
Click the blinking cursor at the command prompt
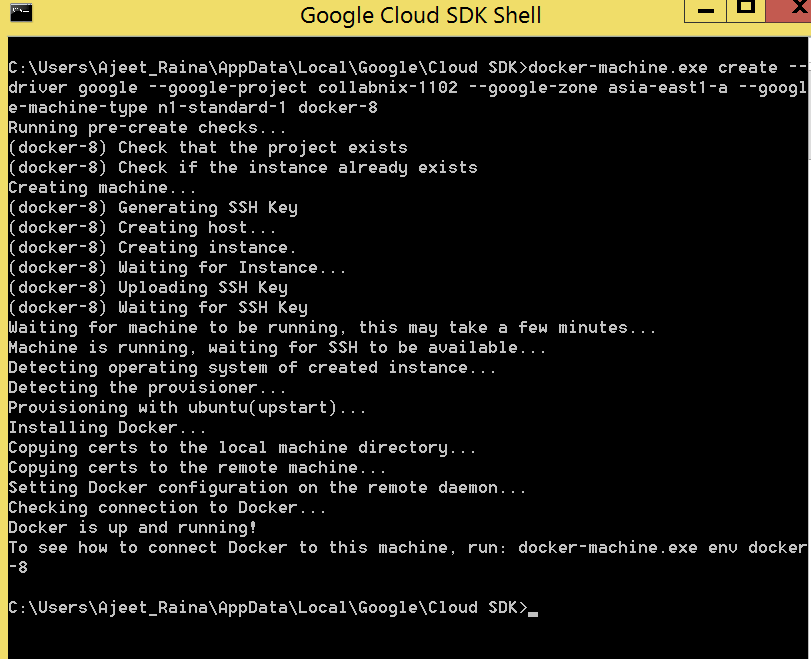(533, 610)
